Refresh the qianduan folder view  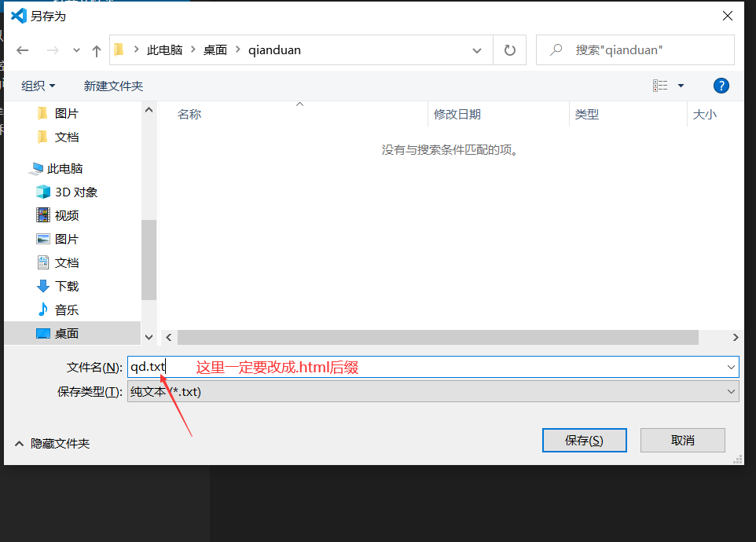point(509,49)
